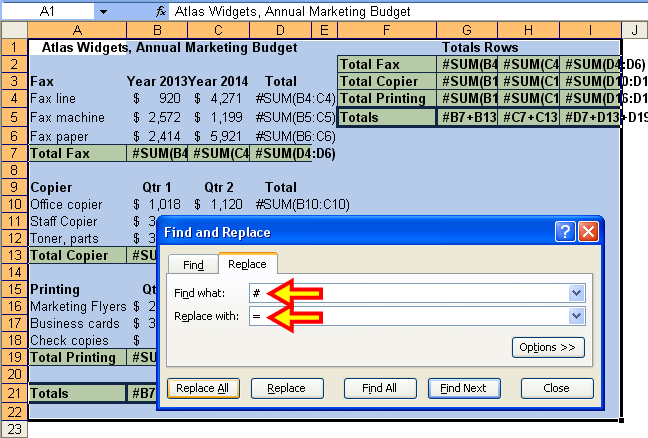648x438 pixels.
Task: Click the '$ 4,271' cell
Action: pyautogui.click(x=219, y=98)
